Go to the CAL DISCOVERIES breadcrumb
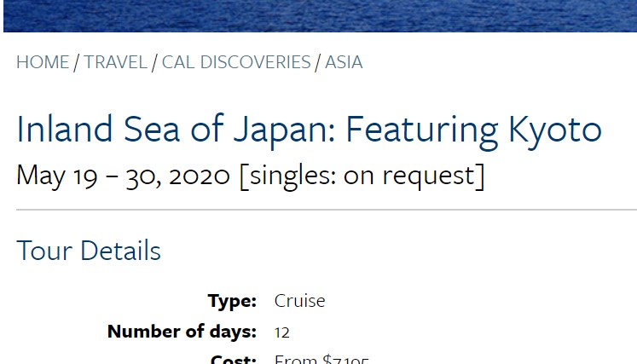This screenshot has height=364, width=637. (236, 62)
